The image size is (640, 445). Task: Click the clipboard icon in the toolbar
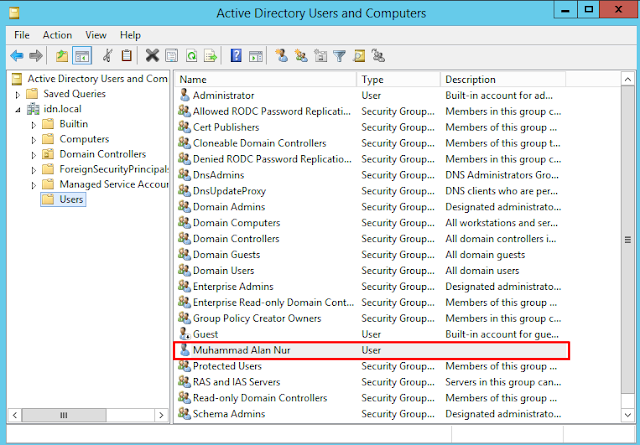[x=127, y=56]
